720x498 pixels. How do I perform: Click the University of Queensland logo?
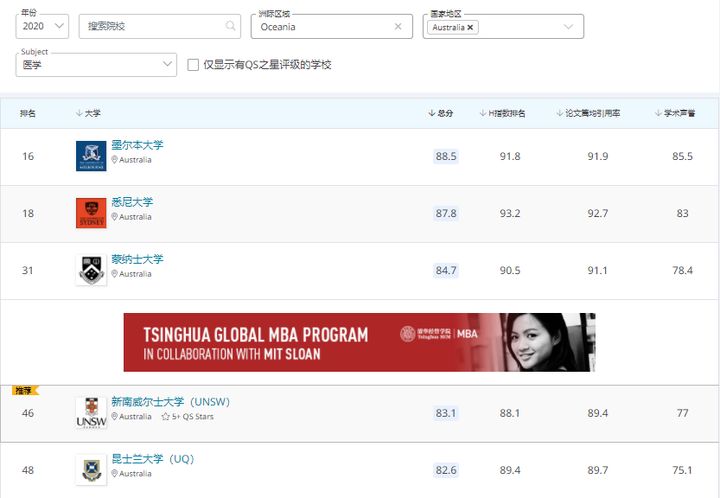tap(91, 470)
